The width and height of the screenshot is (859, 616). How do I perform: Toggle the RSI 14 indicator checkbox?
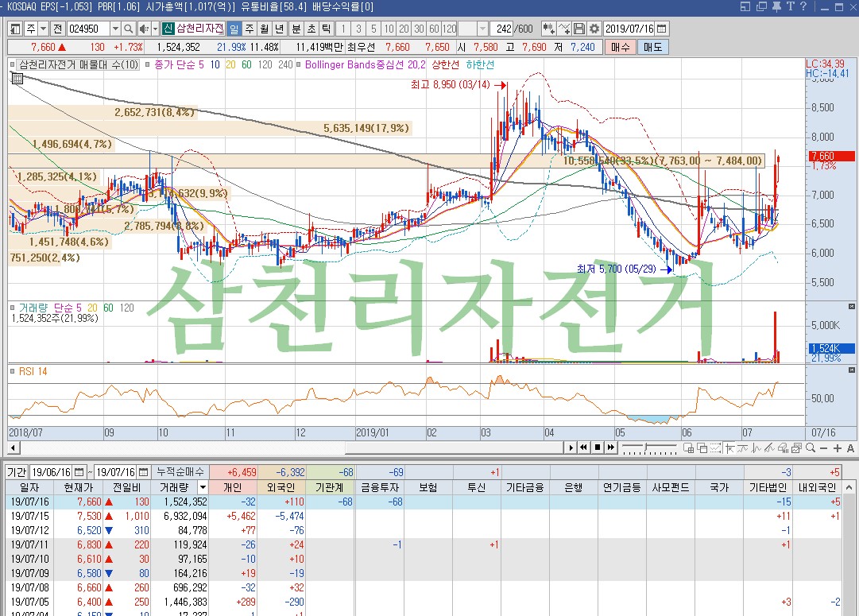(x=12, y=371)
